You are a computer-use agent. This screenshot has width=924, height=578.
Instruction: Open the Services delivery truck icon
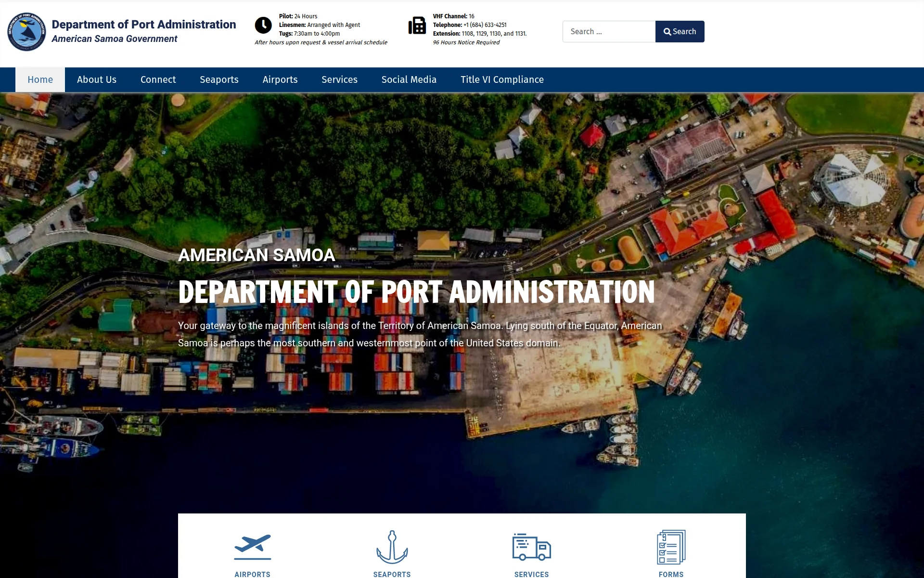(532, 547)
